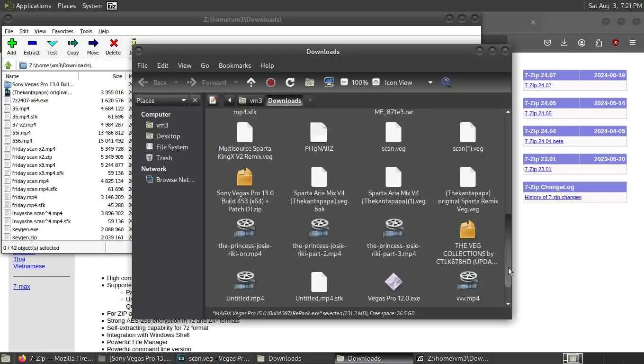This screenshot has width=644, height=364.
Task: Click the Vietnamese language link
Action: [x=29, y=266]
